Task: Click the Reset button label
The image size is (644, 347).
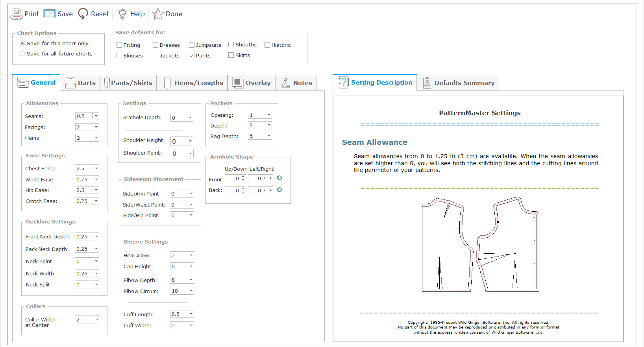Action: 100,14
